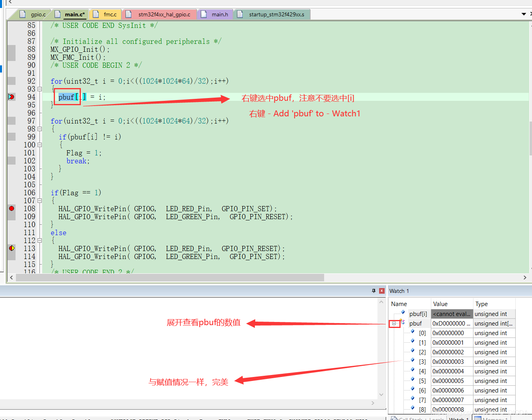This screenshot has width=532, height=420.
Task: Click the blue diamond icon for element [3]
Action: coord(413,360)
